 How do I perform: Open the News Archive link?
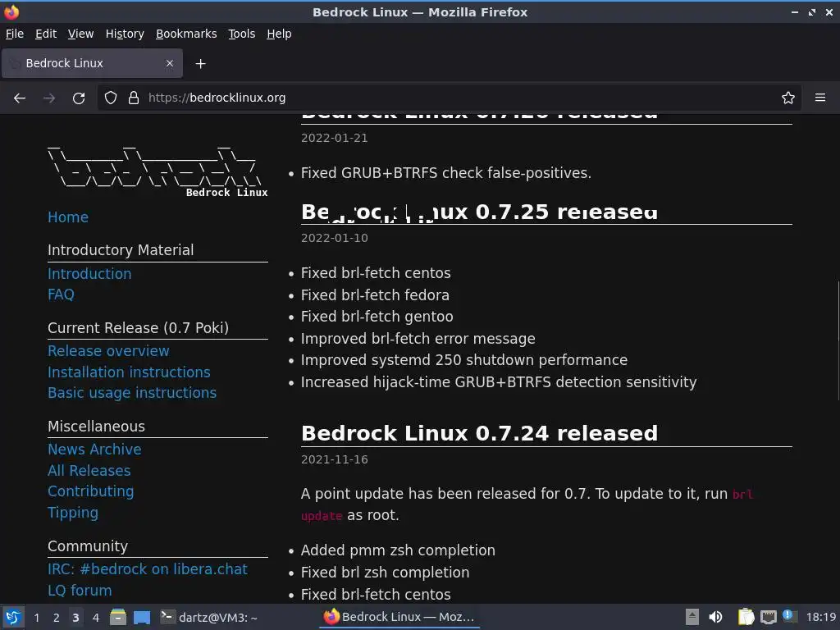pyautogui.click(x=94, y=450)
